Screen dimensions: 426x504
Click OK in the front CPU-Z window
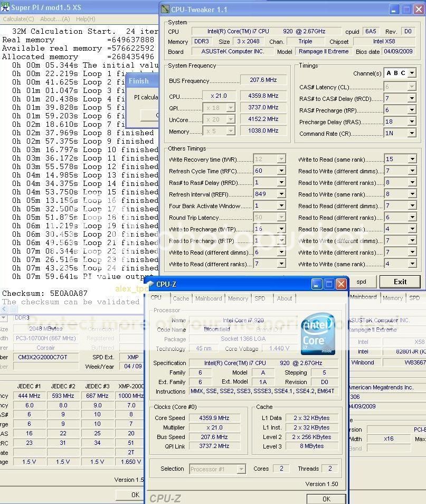(326, 499)
